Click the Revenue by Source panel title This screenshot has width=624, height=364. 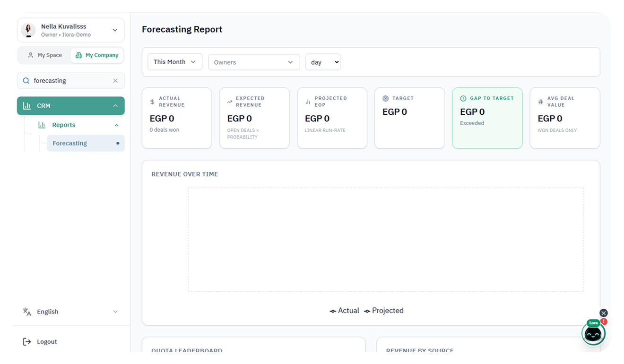pos(420,350)
